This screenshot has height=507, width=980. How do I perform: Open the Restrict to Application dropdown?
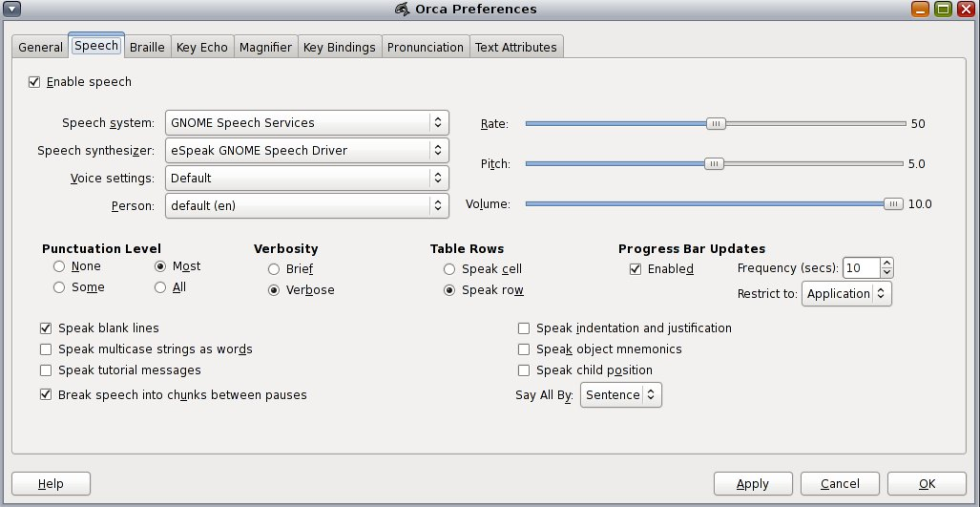(846, 294)
